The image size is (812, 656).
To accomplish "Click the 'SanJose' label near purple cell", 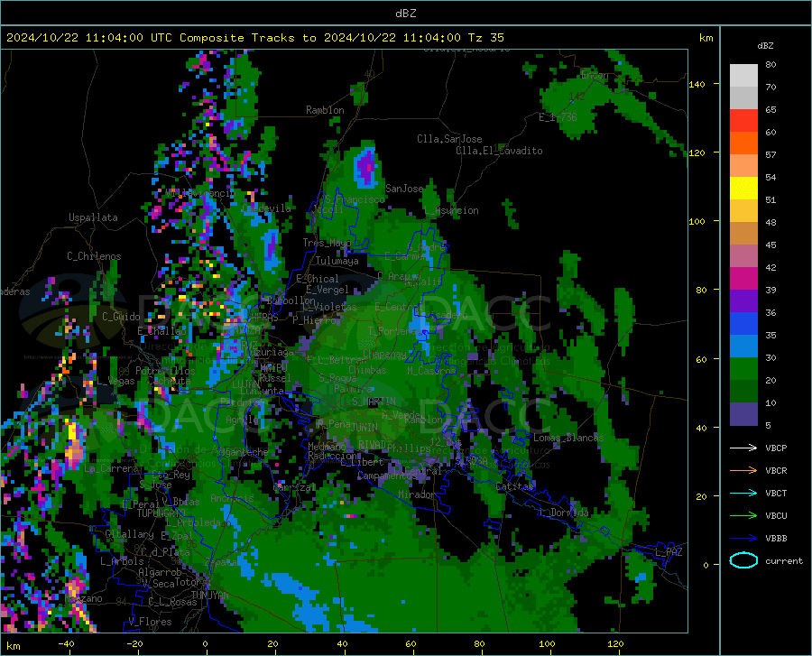I will click(x=404, y=189).
